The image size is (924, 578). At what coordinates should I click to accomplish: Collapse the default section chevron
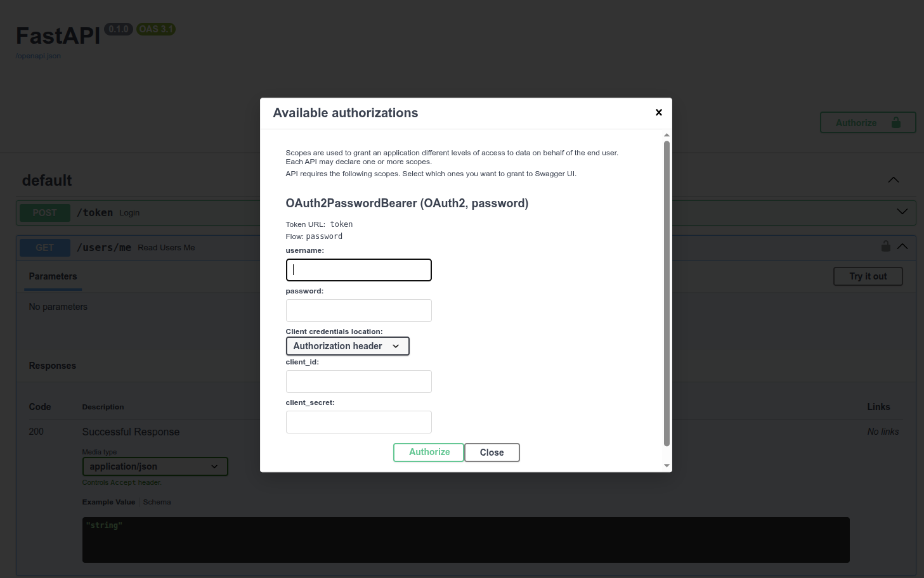coord(893,180)
